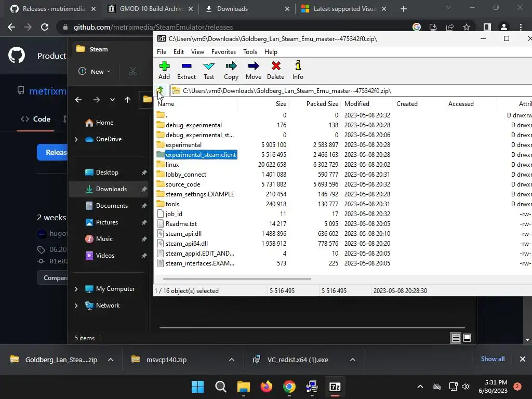Click Explorer up-directory arrow
Screen dimensions: 532x399
[x=128, y=100]
